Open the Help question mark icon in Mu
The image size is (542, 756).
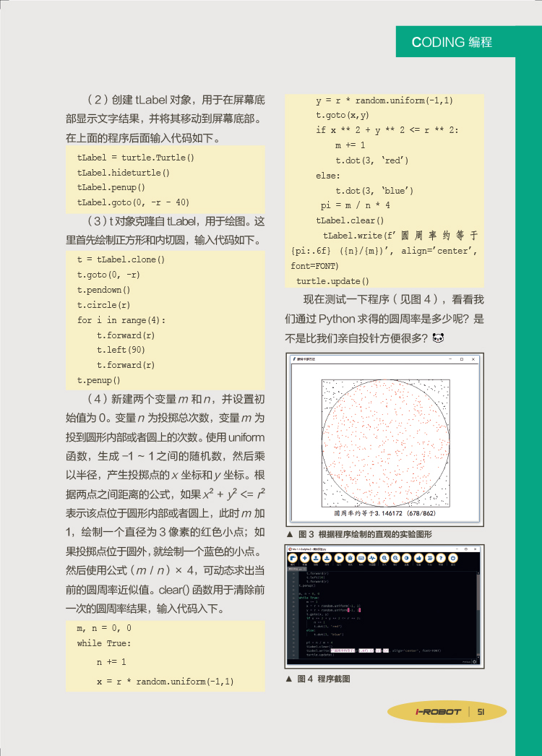[x=441, y=558]
